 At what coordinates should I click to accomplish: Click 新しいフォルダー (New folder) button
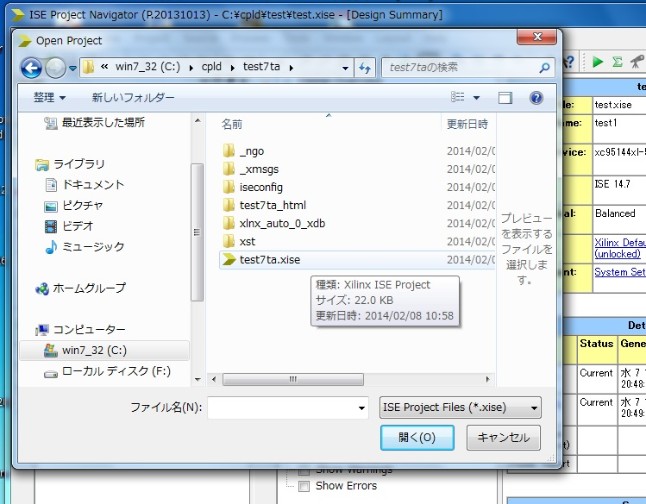[133, 98]
